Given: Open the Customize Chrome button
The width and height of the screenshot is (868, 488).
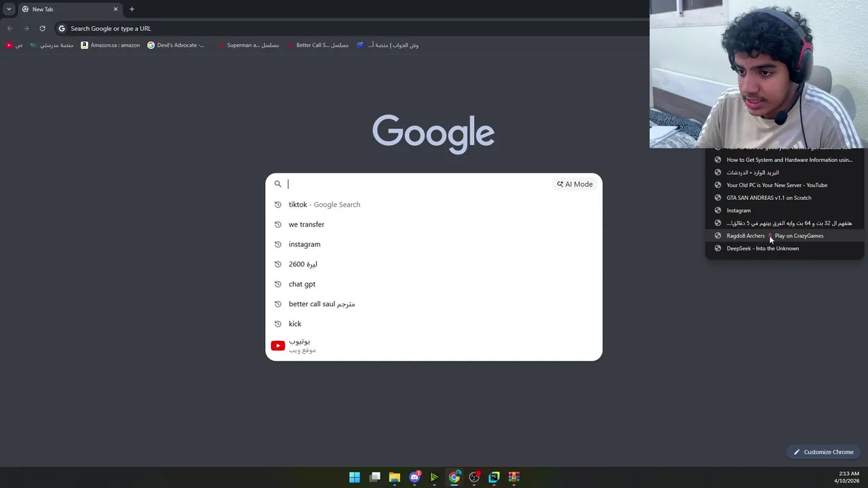Looking at the screenshot, I should click(x=824, y=452).
